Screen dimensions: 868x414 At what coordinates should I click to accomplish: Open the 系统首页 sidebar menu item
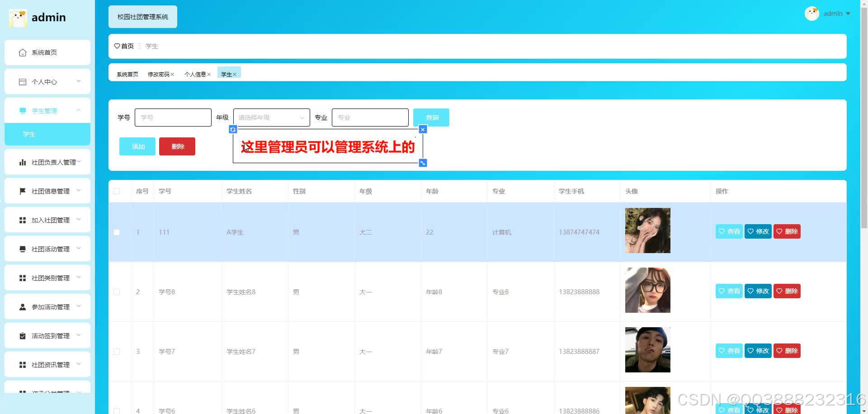pos(47,52)
